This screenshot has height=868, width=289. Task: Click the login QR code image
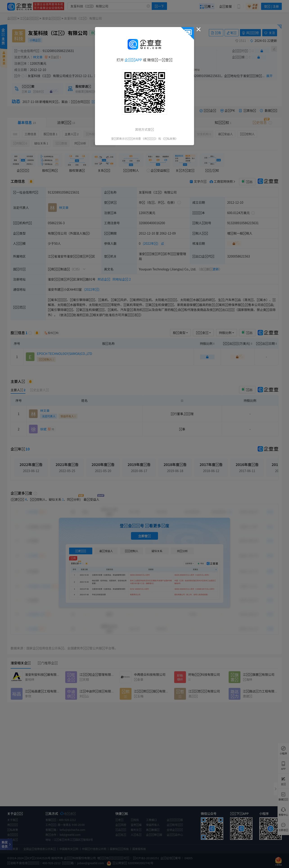tap(144, 92)
